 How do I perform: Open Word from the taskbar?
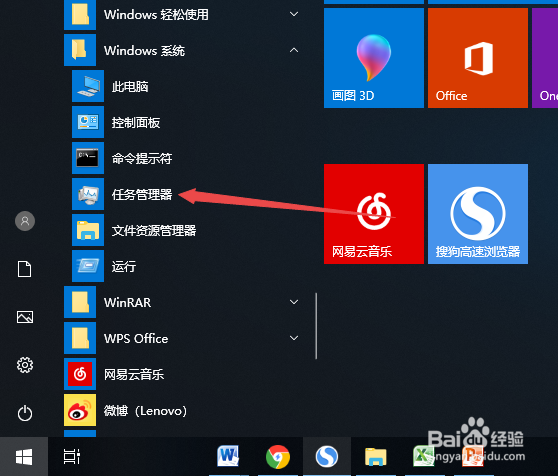pos(228,456)
